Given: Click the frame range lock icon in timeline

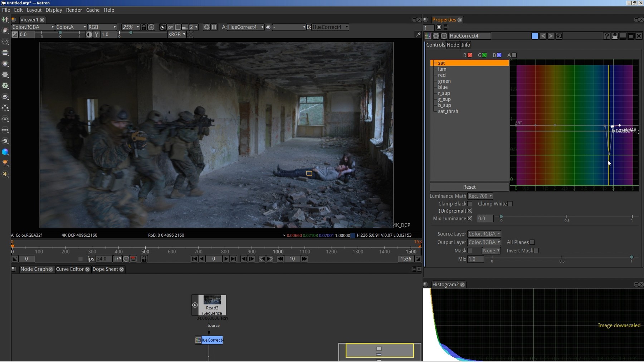Looking at the screenshot, I should [144, 259].
